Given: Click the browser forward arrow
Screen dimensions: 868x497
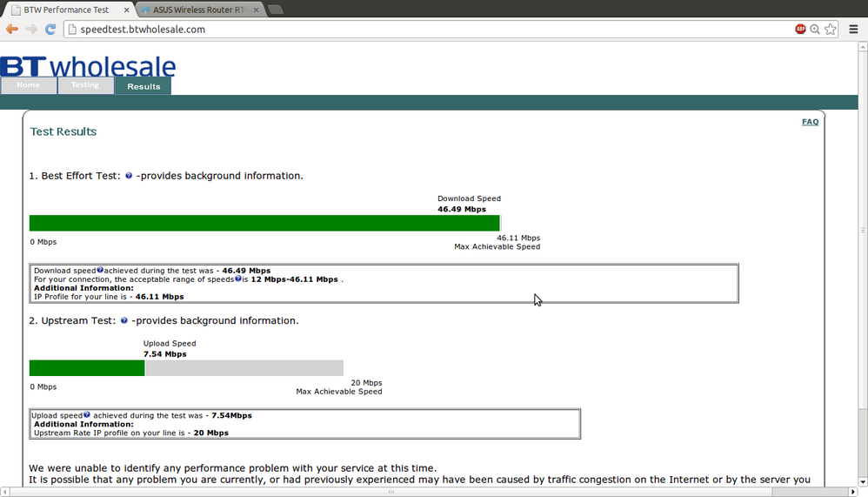Looking at the screenshot, I should click(x=31, y=30).
